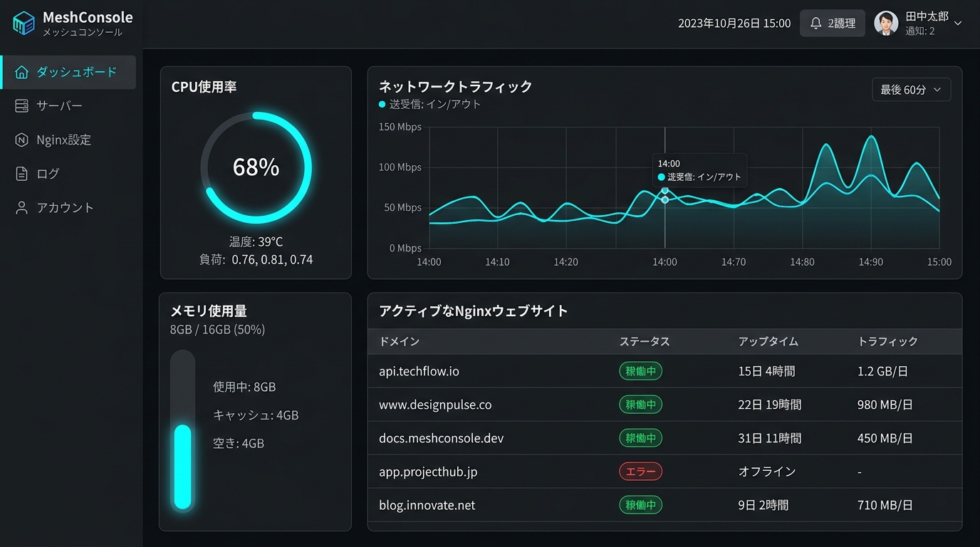Click the メモリ使用量 card title

pyautogui.click(x=209, y=311)
